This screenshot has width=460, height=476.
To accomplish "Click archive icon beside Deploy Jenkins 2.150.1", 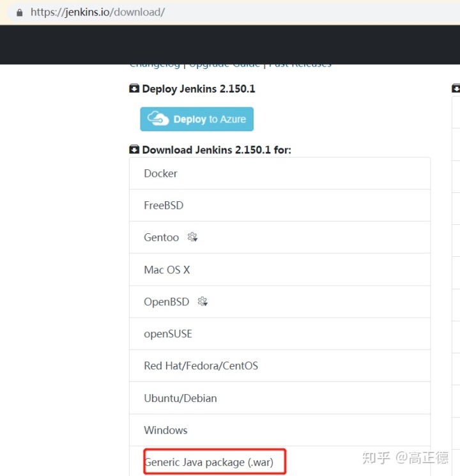I will 134,89.
